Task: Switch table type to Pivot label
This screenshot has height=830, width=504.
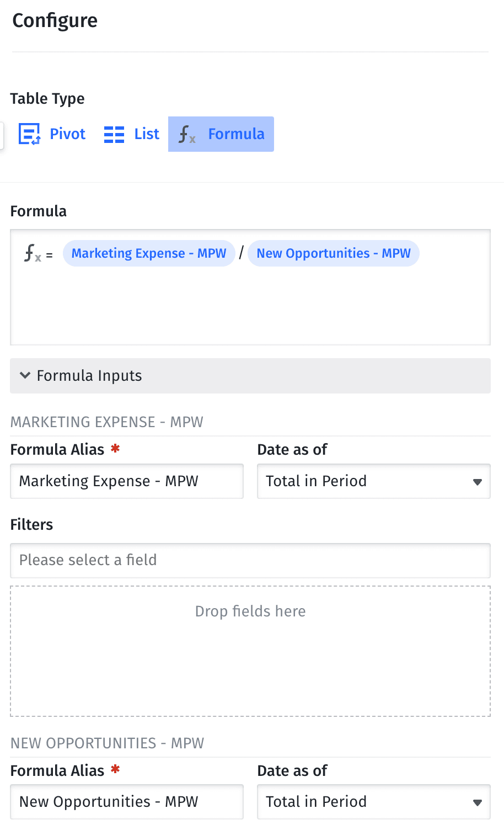Action: tap(67, 134)
